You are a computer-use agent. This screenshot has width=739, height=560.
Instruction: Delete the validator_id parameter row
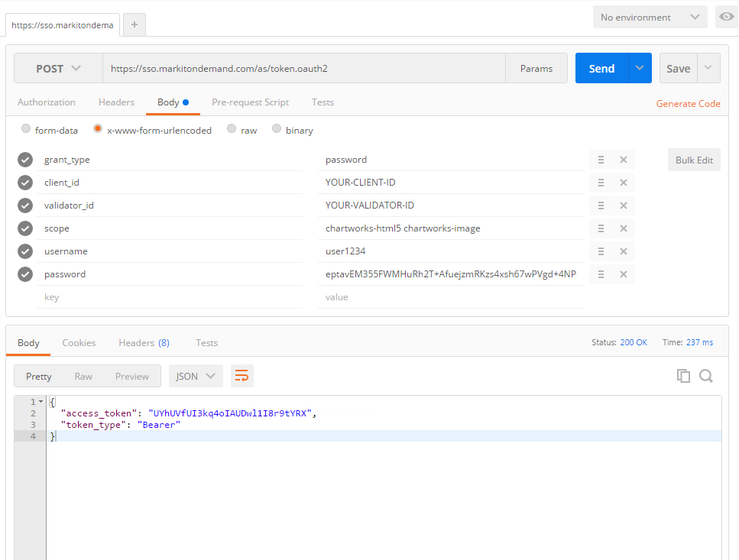(x=624, y=206)
